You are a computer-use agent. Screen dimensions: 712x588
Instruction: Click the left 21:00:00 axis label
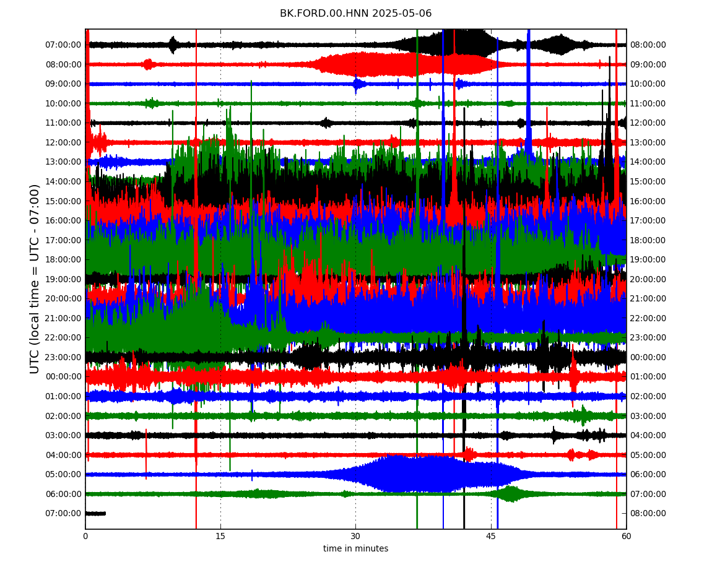[63, 318]
